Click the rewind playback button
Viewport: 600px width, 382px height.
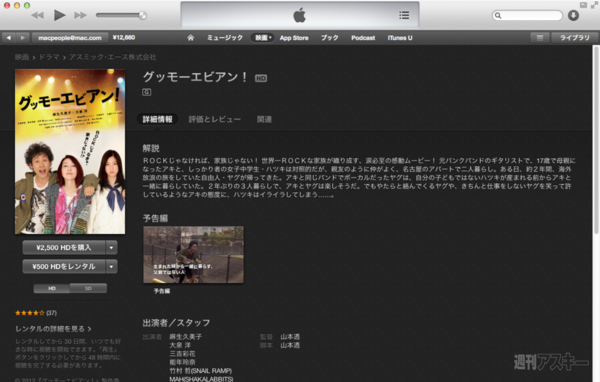coord(38,15)
